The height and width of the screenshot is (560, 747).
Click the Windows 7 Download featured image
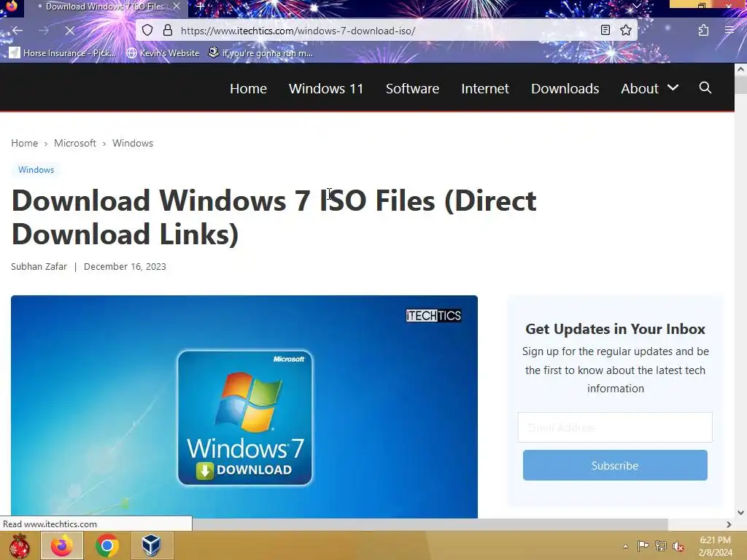click(x=244, y=407)
